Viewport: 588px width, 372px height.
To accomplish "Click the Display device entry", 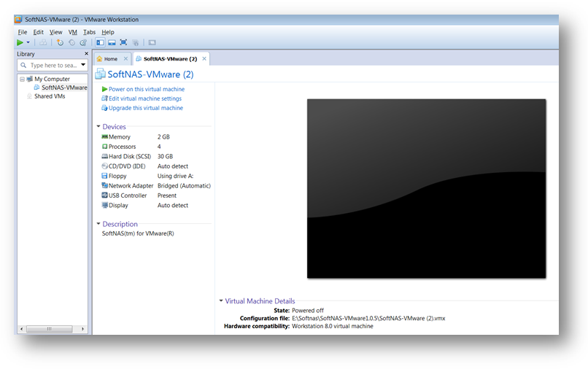I will (118, 205).
